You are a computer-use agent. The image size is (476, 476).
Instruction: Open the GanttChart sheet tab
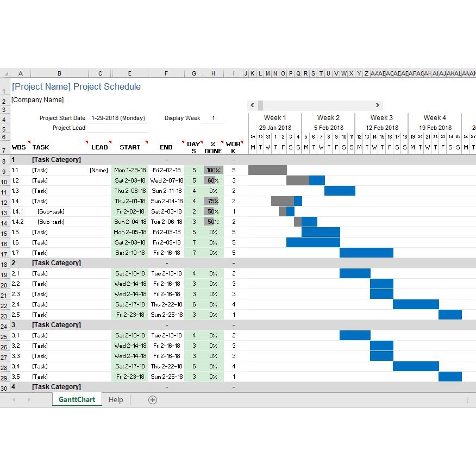pyautogui.click(x=77, y=399)
